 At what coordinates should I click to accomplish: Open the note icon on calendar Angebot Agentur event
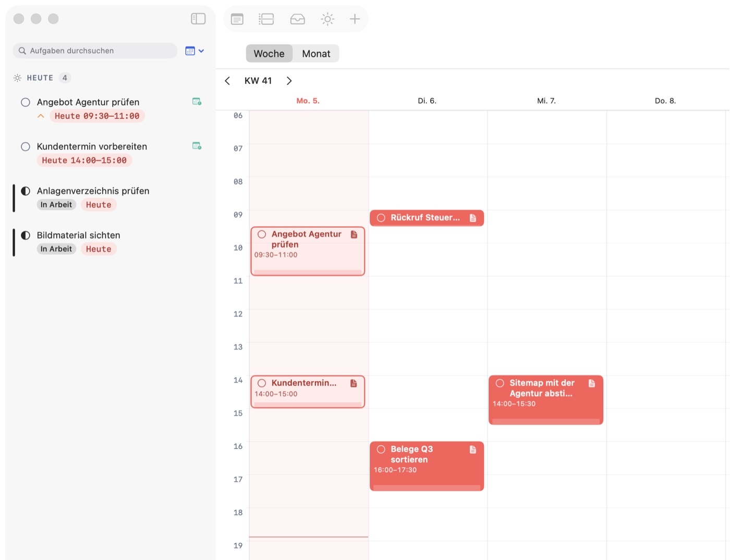click(x=354, y=235)
